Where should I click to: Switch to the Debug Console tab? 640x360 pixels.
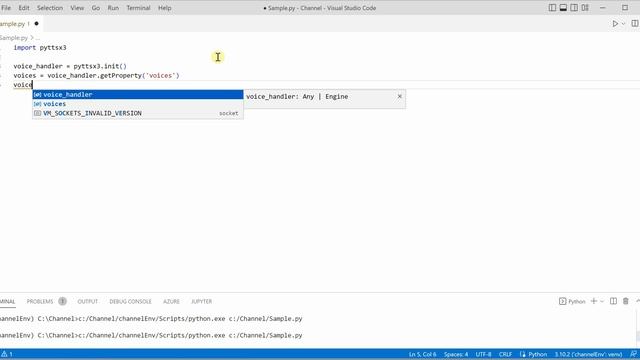click(x=130, y=301)
